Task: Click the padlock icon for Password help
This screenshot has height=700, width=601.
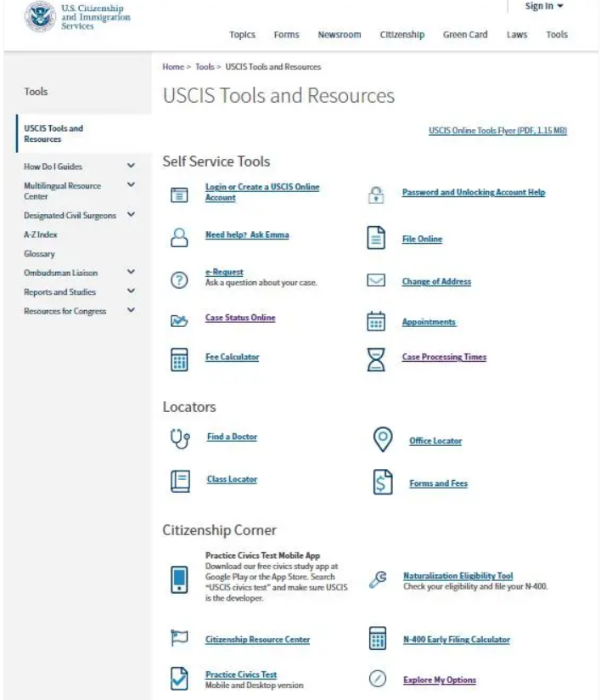Action: pyautogui.click(x=376, y=195)
